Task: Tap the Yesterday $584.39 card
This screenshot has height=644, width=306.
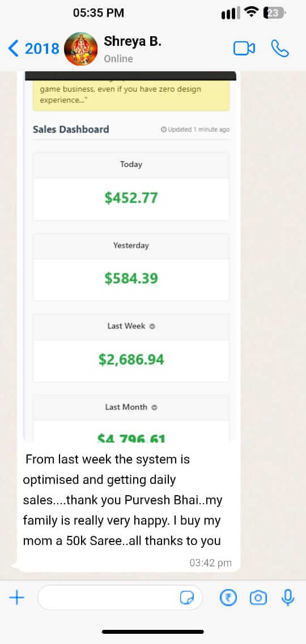Action: 131,267
